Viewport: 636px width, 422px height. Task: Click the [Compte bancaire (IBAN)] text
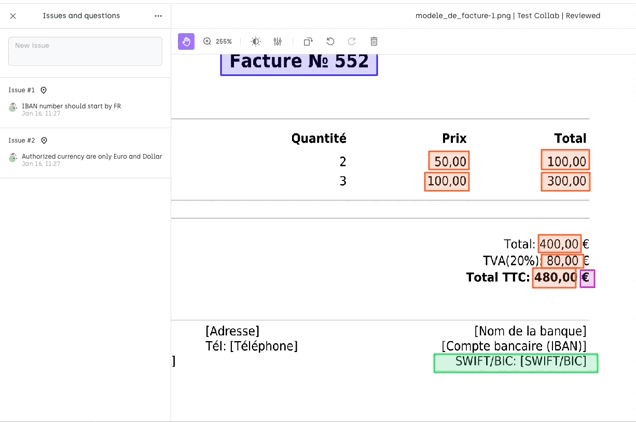[514, 346]
